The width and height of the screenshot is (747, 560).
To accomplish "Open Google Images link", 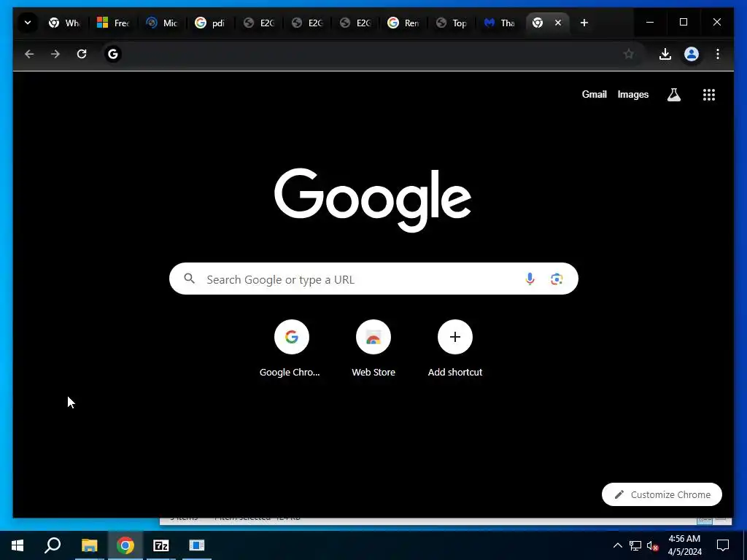I will pyautogui.click(x=632, y=94).
